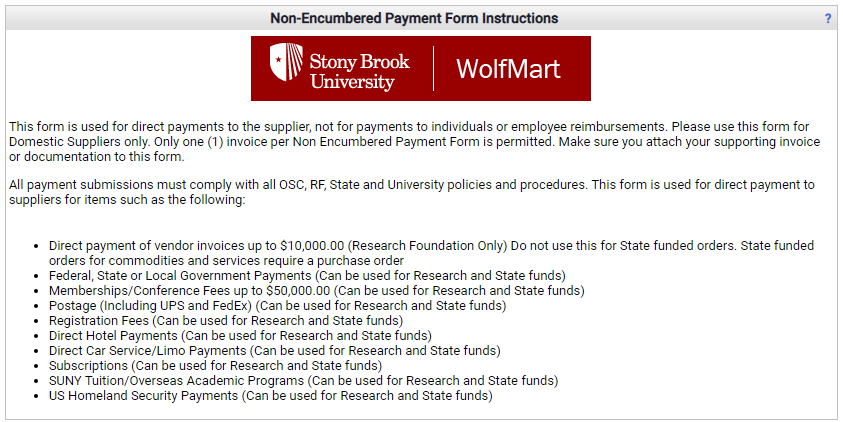Click the Memberships/Conference Fees list item
The image size is (843, 422).
coord(316,290)
